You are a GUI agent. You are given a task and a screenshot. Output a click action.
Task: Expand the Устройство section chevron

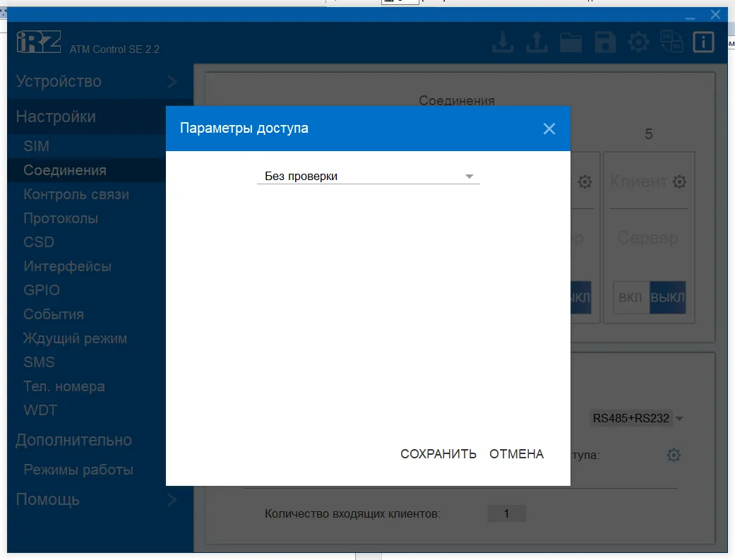click(172, 82)
